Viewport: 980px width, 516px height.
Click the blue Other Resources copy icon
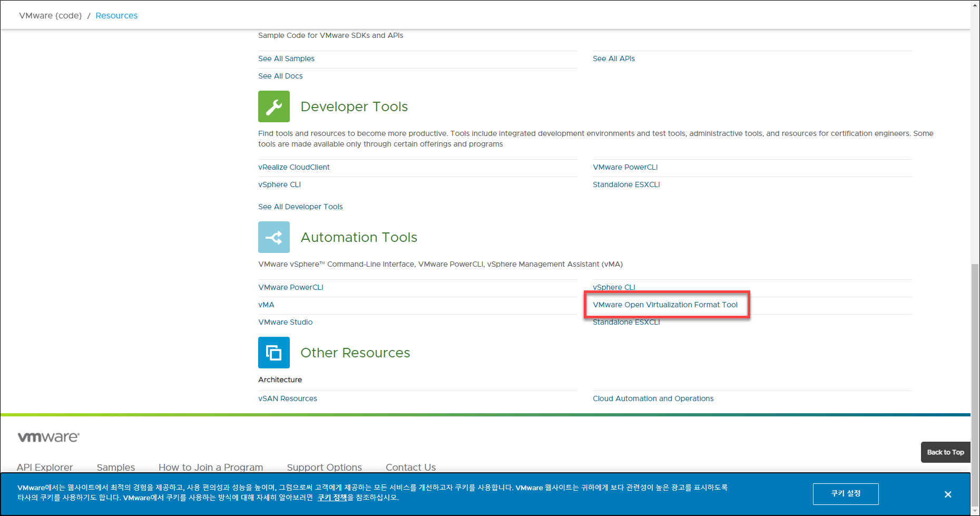pos(274,353)
